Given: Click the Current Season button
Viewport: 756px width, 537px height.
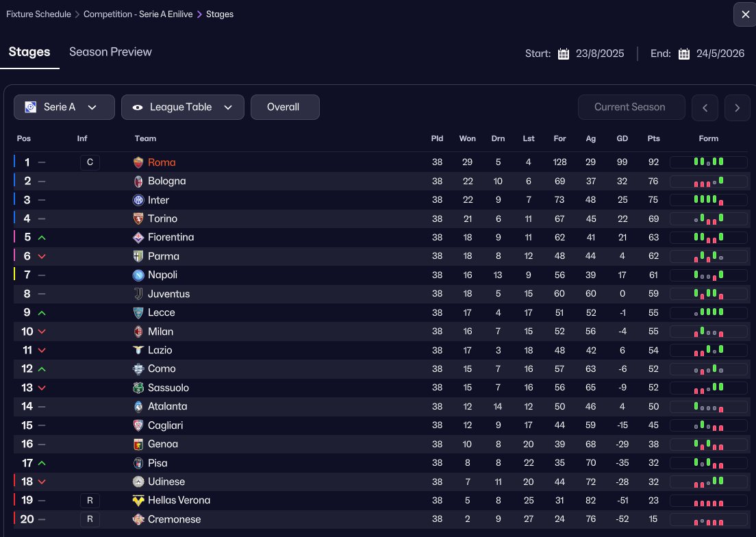Looking at the screenshot, I should point(629,107).
